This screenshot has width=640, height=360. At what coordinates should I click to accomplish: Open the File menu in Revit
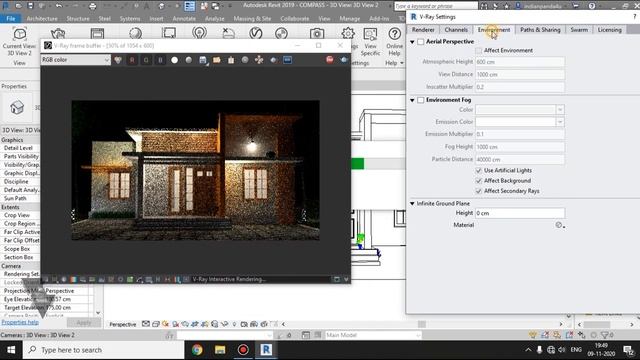pos(11,19)
